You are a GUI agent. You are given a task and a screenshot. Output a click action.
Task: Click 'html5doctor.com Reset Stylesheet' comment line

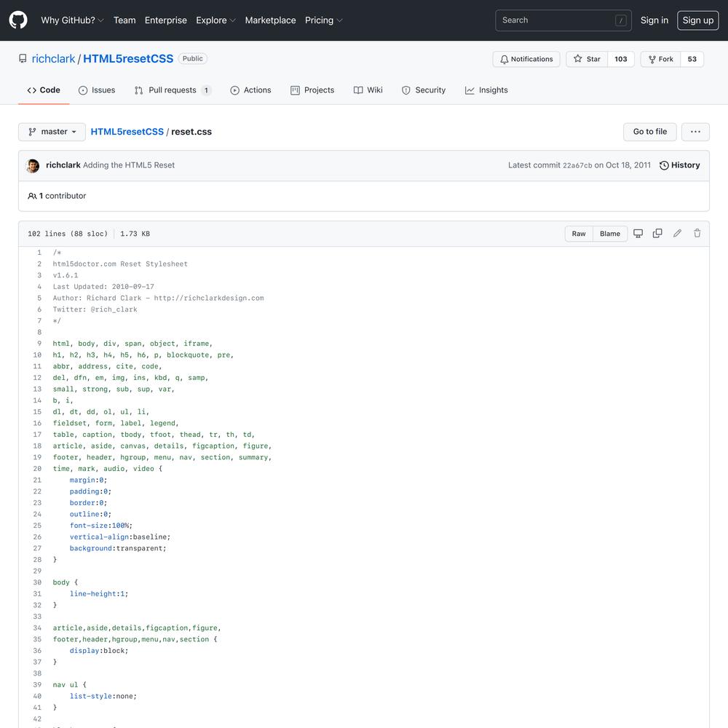120,264
